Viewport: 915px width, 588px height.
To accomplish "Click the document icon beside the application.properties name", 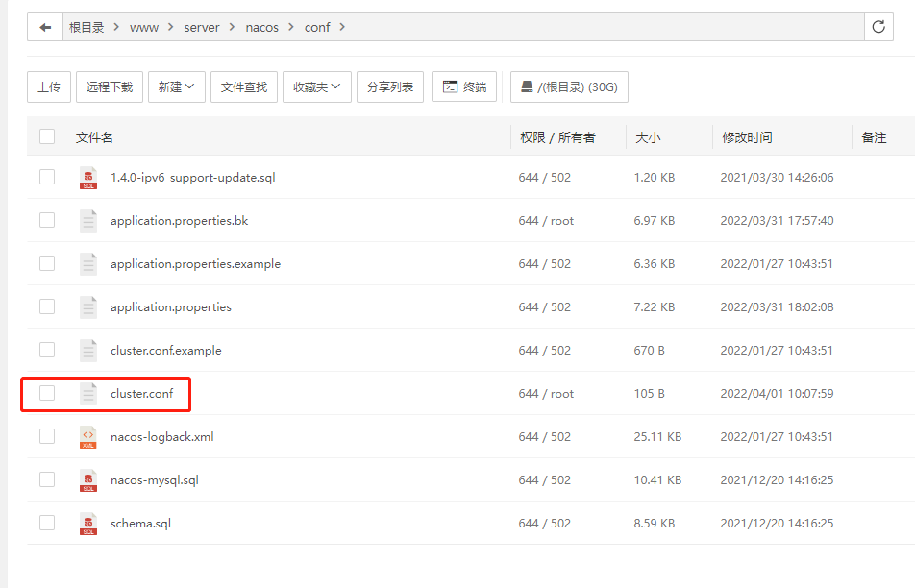I will point(88,306).
